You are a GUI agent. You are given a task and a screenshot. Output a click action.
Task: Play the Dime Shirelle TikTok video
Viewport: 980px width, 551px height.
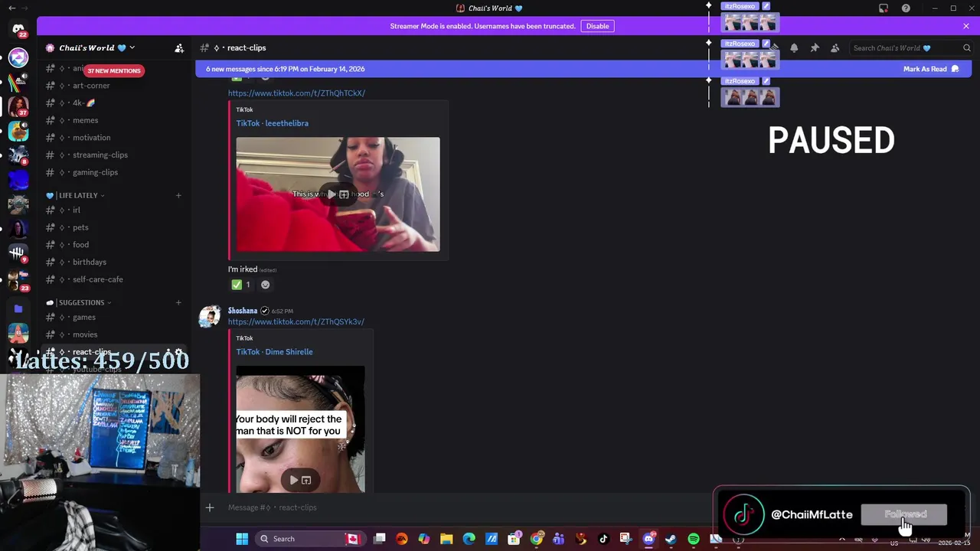pos(293,480)
